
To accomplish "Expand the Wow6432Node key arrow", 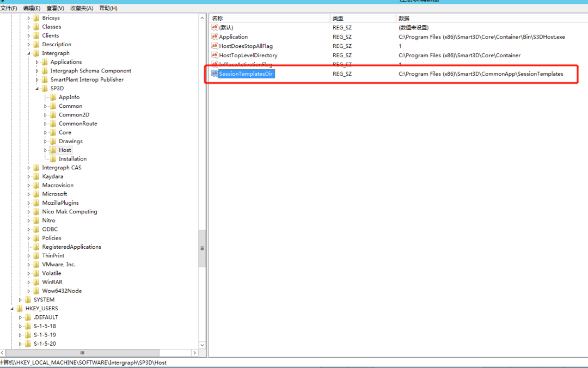I will (x=28, y=291).
